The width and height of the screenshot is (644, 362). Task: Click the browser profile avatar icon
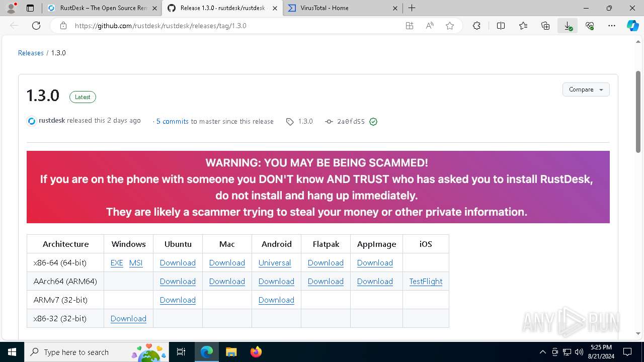coord(11,8)
